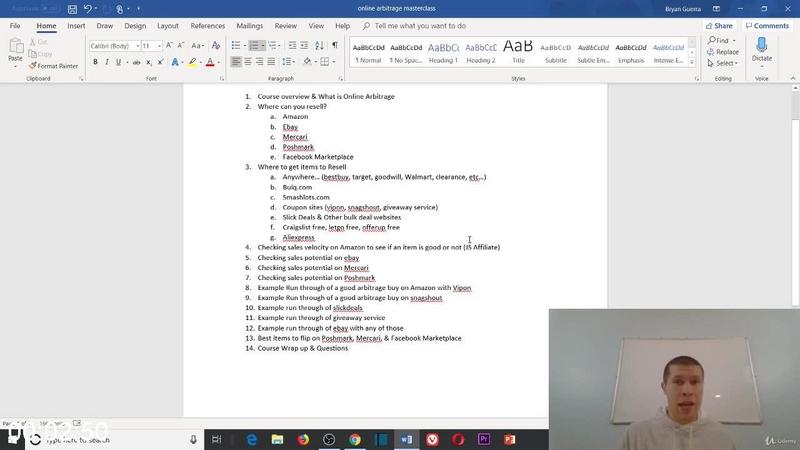
Task: Align text right
Action: (x=259, y=62)
